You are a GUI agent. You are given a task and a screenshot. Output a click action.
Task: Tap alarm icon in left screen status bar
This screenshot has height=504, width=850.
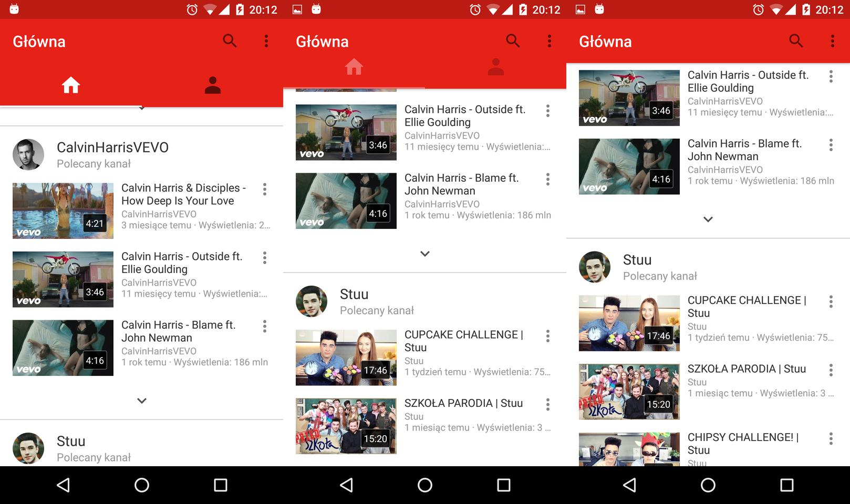tap(192, 9)
